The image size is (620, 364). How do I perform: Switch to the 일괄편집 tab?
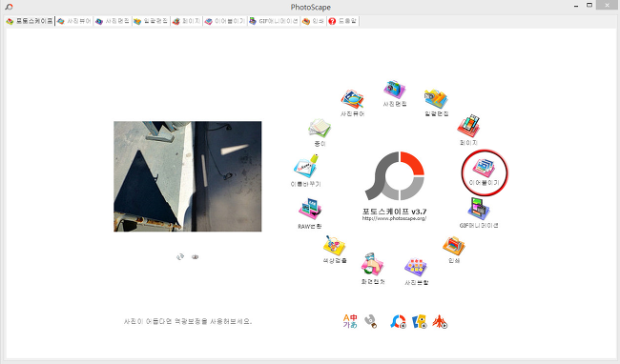click(151, 21)
